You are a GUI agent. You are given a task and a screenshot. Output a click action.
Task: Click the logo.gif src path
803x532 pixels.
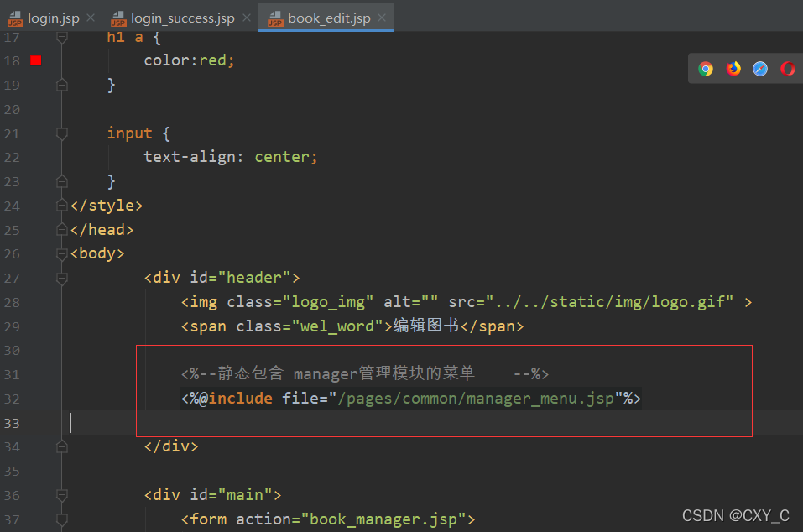tap(609, 302)
